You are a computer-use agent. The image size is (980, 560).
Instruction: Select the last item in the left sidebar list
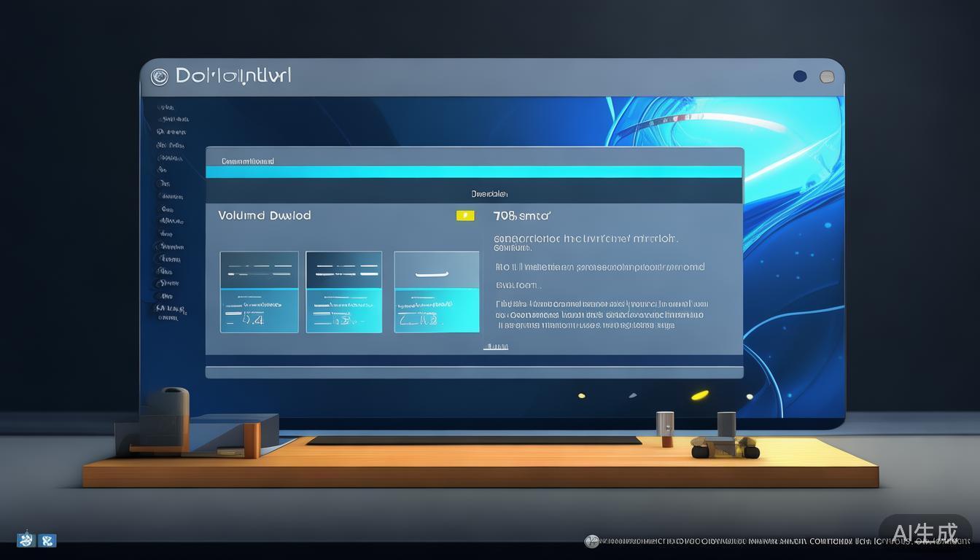coord(169,317)
